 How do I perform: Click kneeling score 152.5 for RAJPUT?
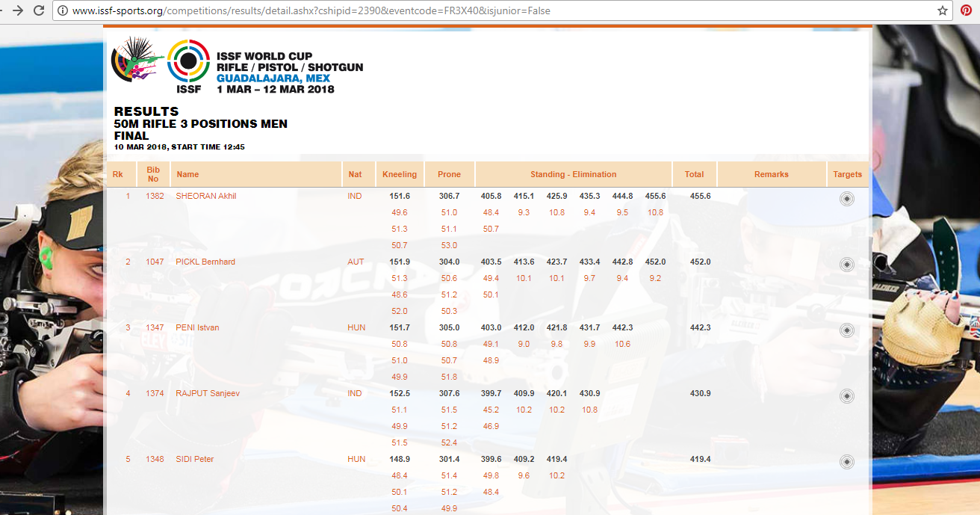(x=400, y=393)
